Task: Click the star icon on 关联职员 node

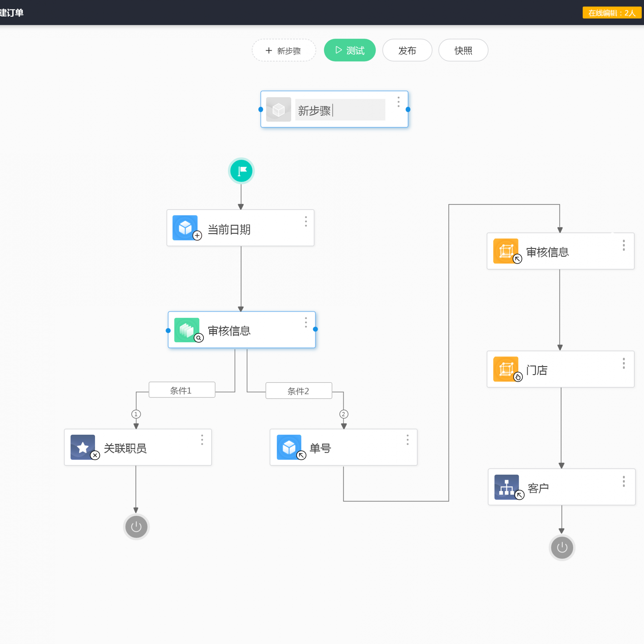Action: pyautogui.click(x=83, y=447)
